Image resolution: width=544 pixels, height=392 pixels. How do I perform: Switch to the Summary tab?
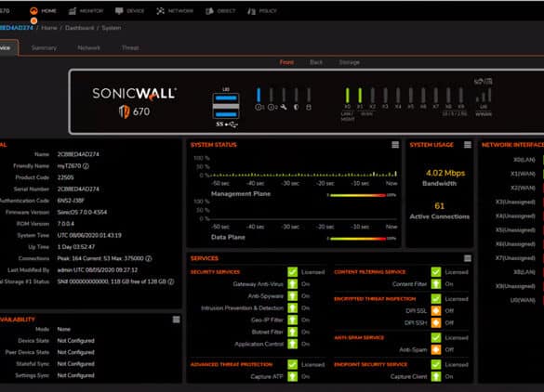click(44, 47)
